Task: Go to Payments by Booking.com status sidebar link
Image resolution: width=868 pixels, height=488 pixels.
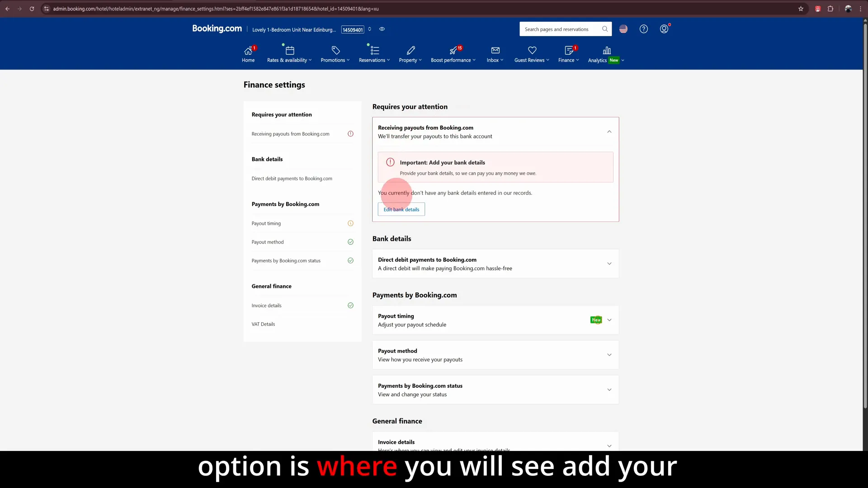Action: point(286,261)
